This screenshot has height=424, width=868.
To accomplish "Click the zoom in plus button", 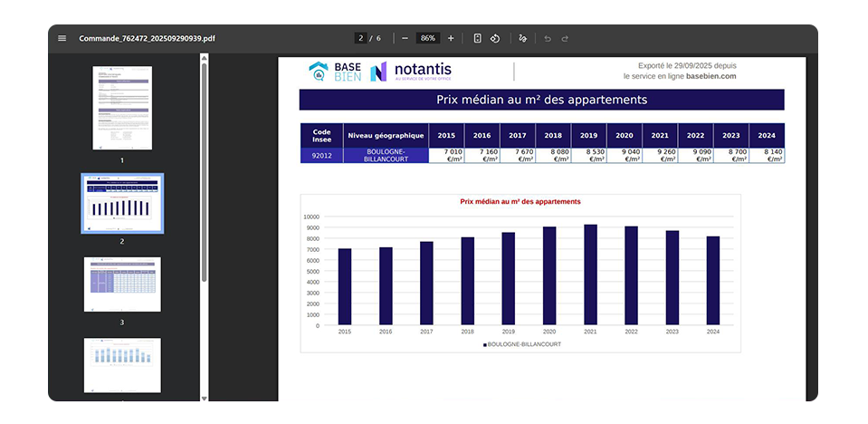I will [x=451, y=39].
